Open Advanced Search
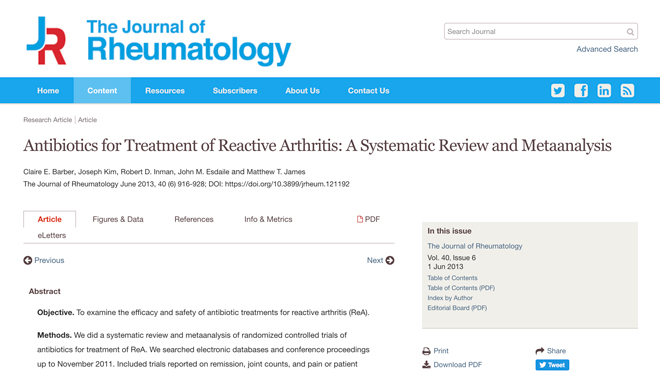Viewport: 660px width, 372px height. pos(607,49)
